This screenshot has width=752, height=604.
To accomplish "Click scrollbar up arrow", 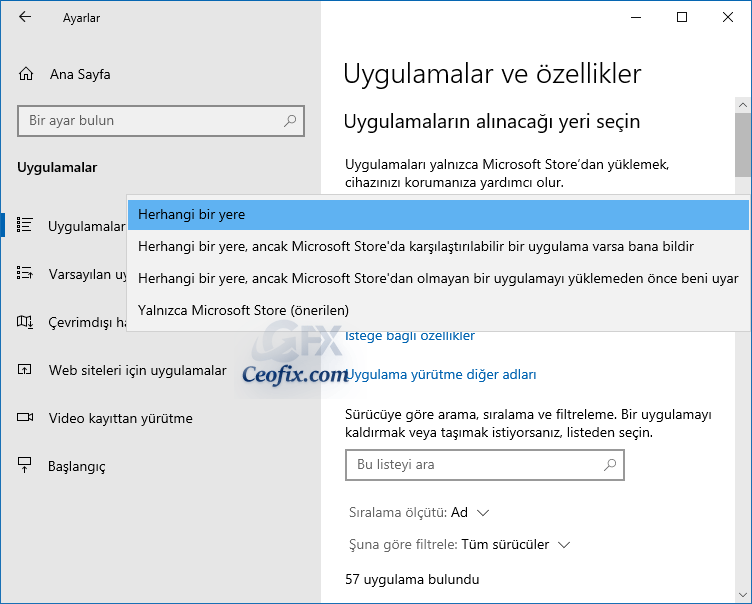I will 743,105.
